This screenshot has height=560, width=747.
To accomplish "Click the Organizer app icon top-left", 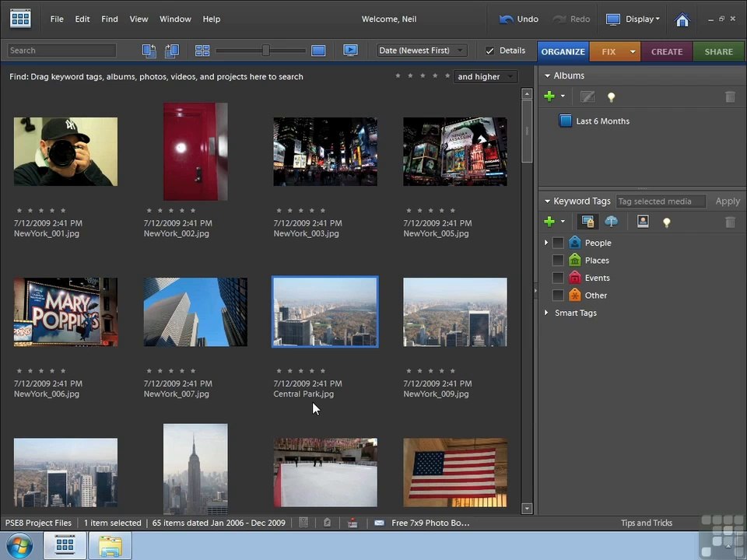I will pos(20,19).
